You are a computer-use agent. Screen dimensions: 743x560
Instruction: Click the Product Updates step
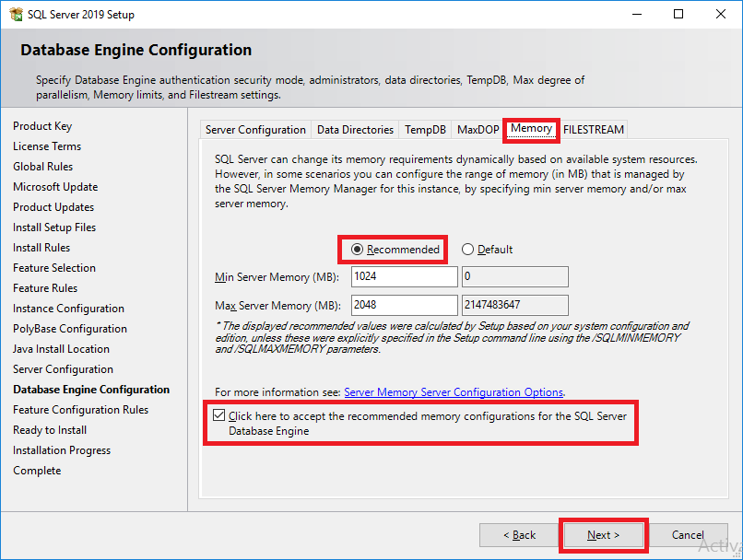pos(53,207)
